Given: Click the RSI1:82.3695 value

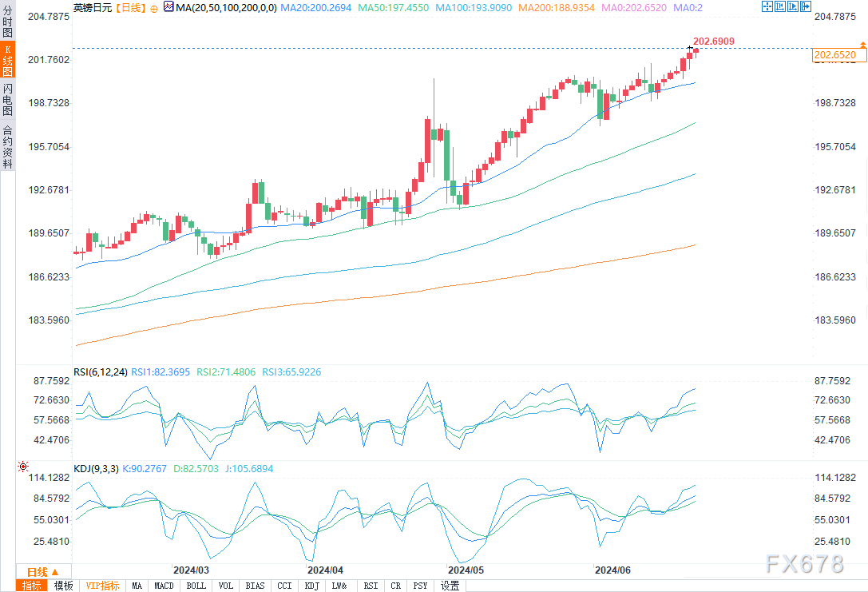Looking at the screenshot, I should [161, 372].
